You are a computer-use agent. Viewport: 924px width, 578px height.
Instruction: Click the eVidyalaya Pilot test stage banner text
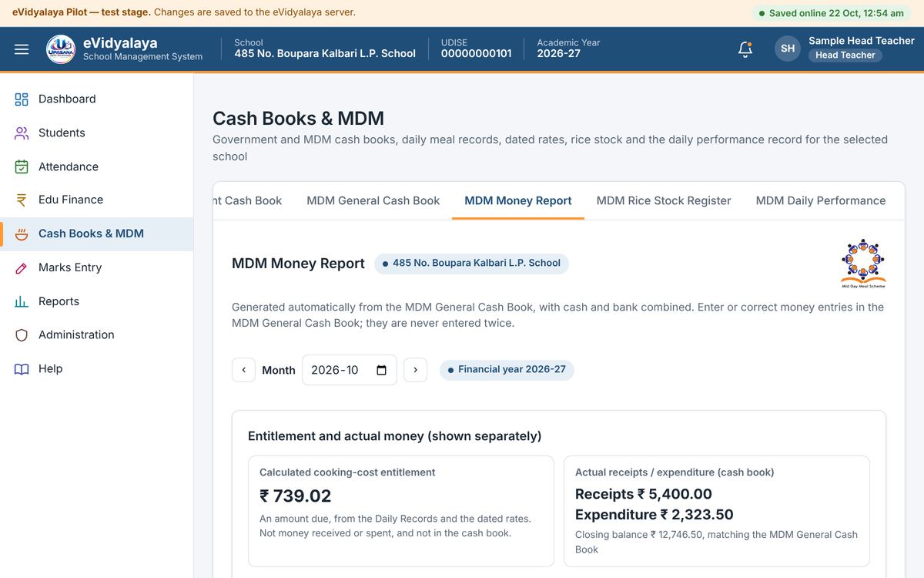coord(184,12)
